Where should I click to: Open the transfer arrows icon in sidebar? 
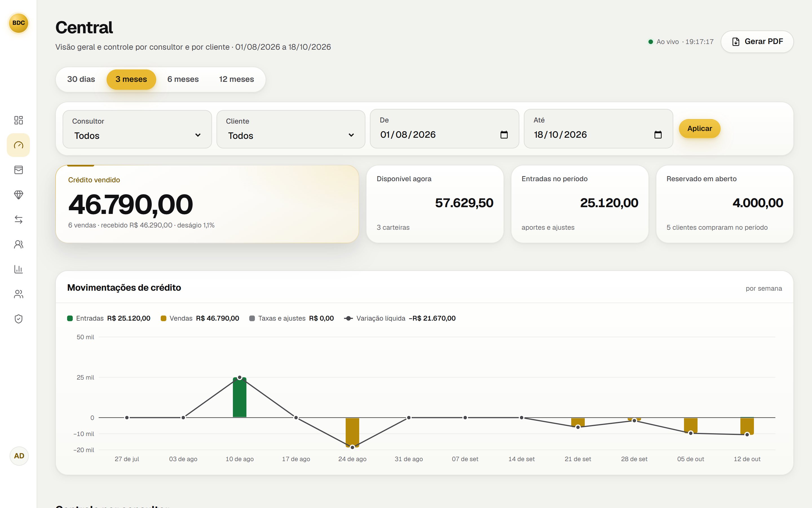coord(18,220)
